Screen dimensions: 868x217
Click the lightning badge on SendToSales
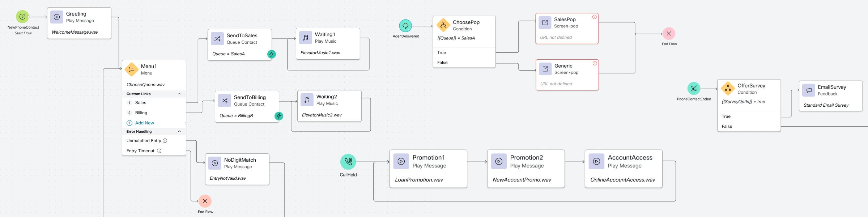[272, 54]
